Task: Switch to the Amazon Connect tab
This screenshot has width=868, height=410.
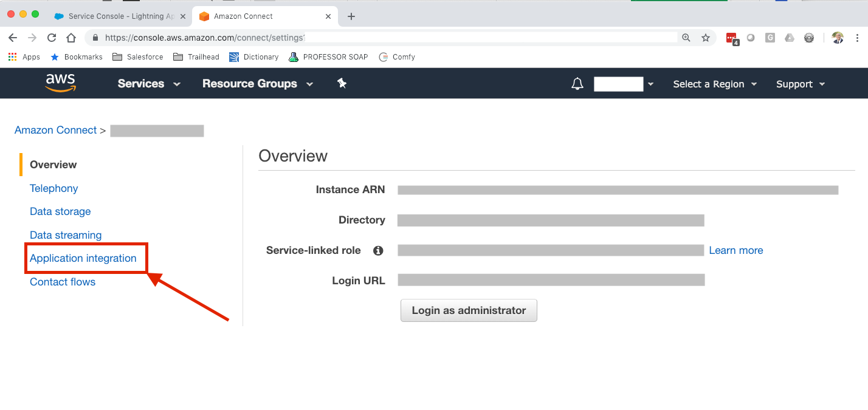Action: click(x=266, y=16)
